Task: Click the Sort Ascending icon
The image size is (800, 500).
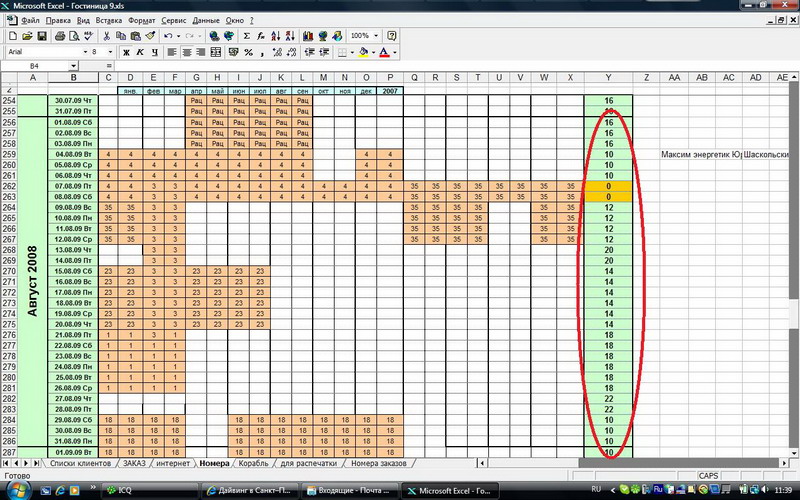Action: point(275,36)
